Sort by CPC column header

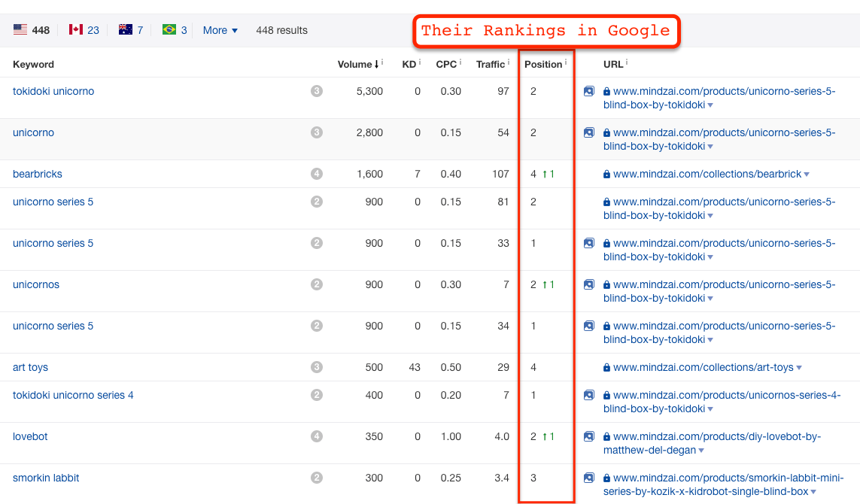446,64
